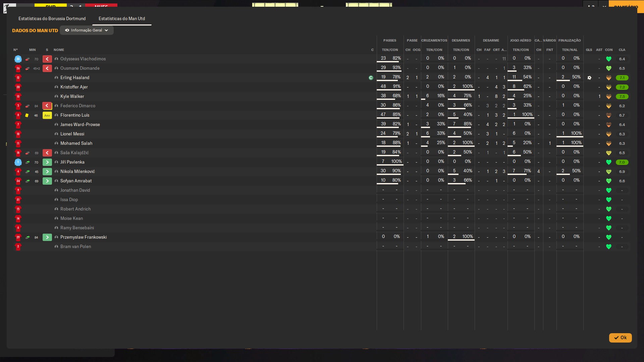Click Kristoffer Ajer 7.2 rating badge
This screenshot has width=644, height=362.
pos(622,87)
